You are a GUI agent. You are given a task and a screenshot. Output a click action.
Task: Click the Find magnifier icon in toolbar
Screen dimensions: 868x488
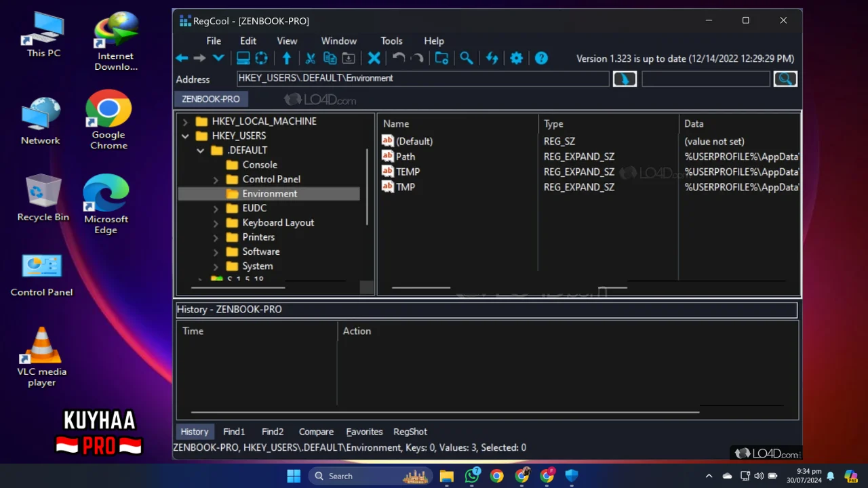coord(467,58)
